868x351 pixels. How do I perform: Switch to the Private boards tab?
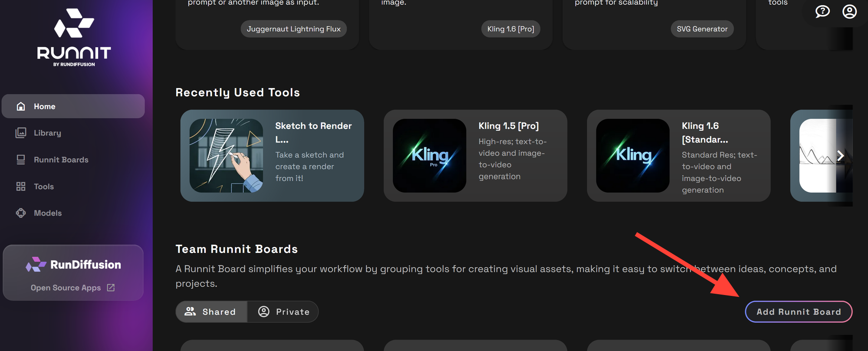[283, 312]
